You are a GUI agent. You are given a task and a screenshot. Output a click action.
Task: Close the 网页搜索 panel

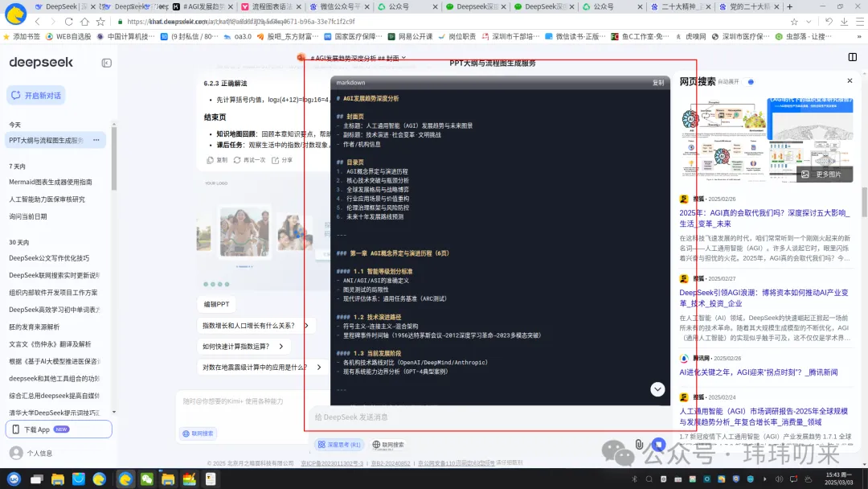850,81
